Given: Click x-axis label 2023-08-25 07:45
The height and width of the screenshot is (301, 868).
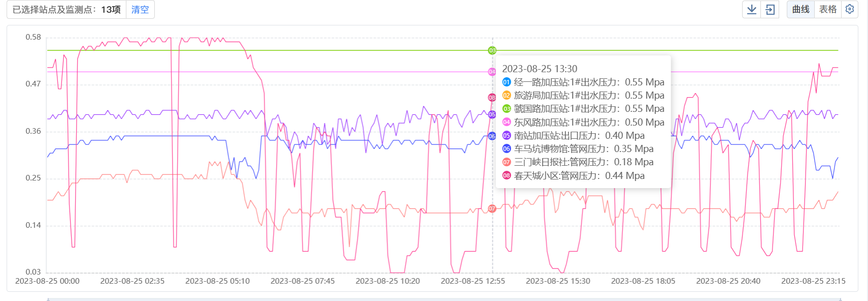Looking at the screenshot, I should [303, 281].
